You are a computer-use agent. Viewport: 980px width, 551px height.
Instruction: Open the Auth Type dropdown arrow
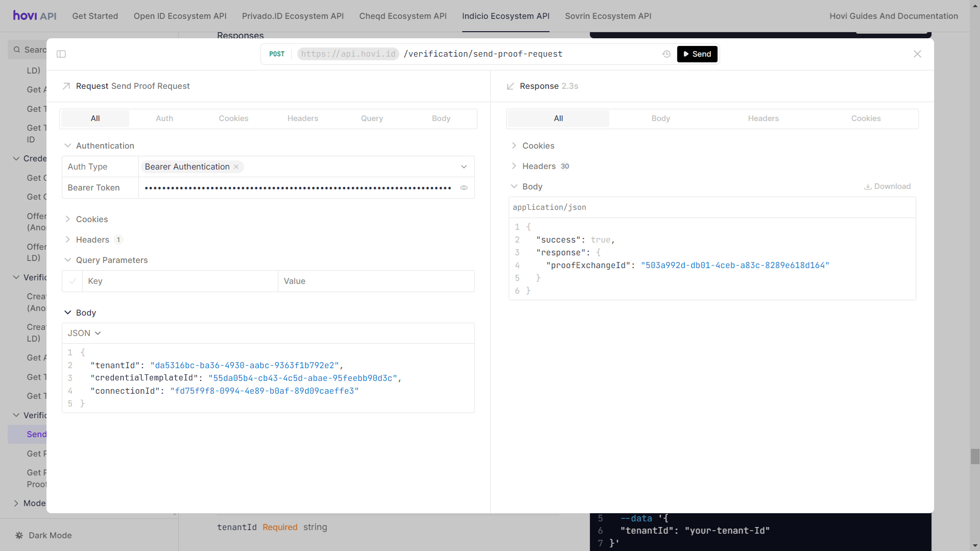pos(464,167)
